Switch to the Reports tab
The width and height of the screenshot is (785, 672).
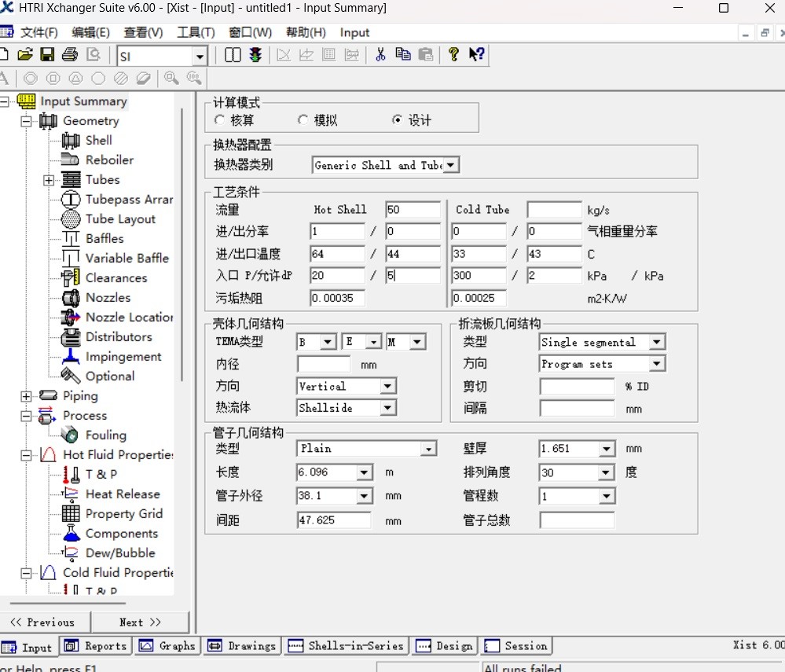pos(96,646)
